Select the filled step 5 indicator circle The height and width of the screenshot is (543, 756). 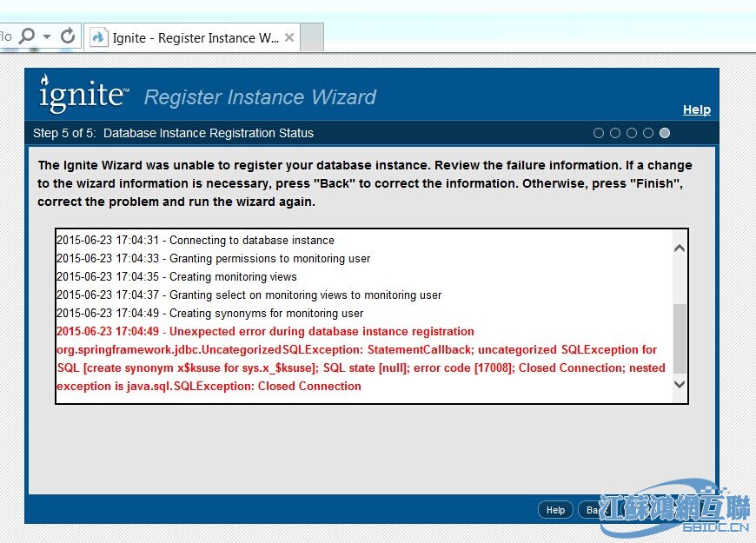pos(665,133)
